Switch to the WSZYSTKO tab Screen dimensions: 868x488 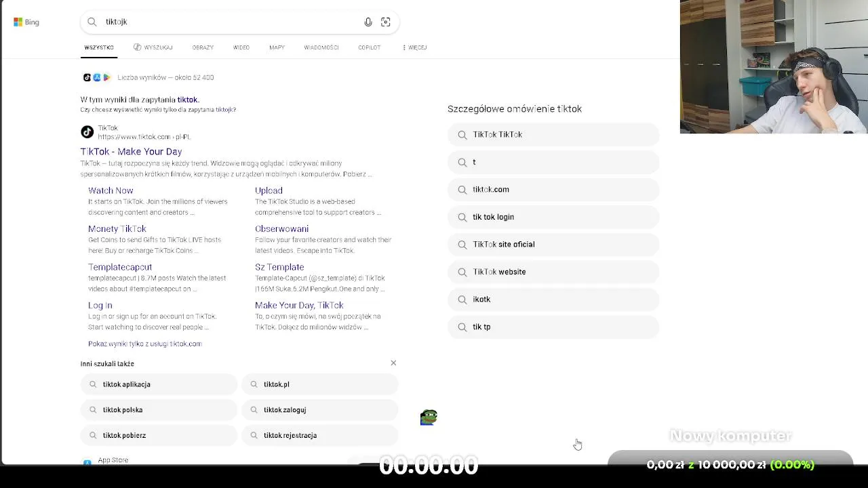coord(99,47)
